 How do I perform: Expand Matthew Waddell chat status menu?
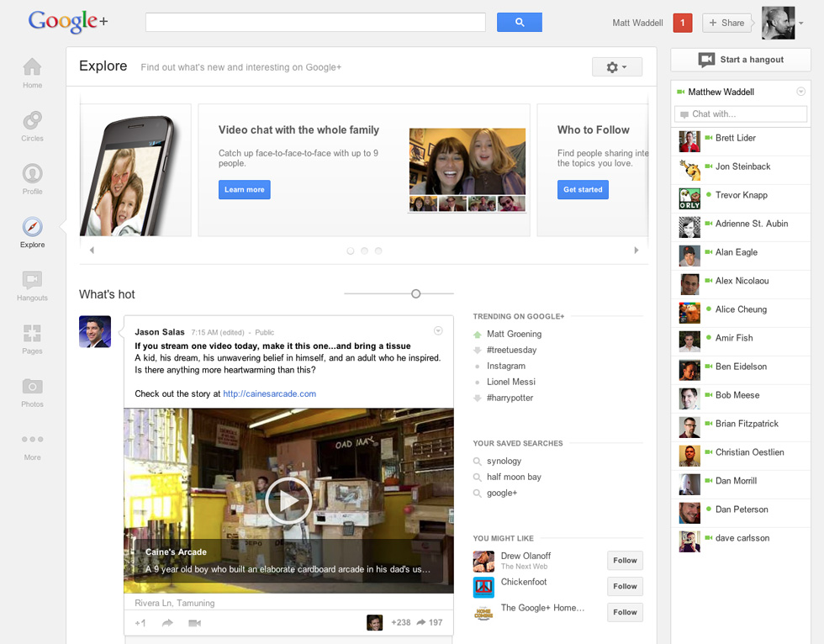coord(800,92)
